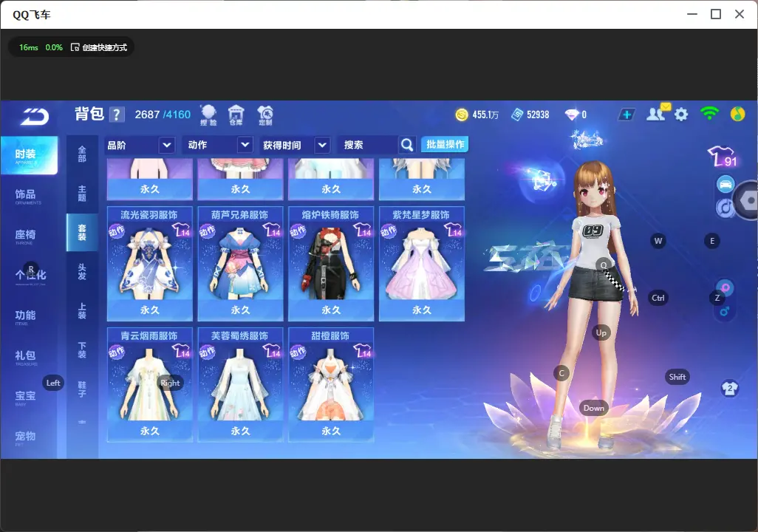This screenshot has height=532, width=758.
Task: Open the friends icon with mail badge
Action: click(x=658, y=113)
